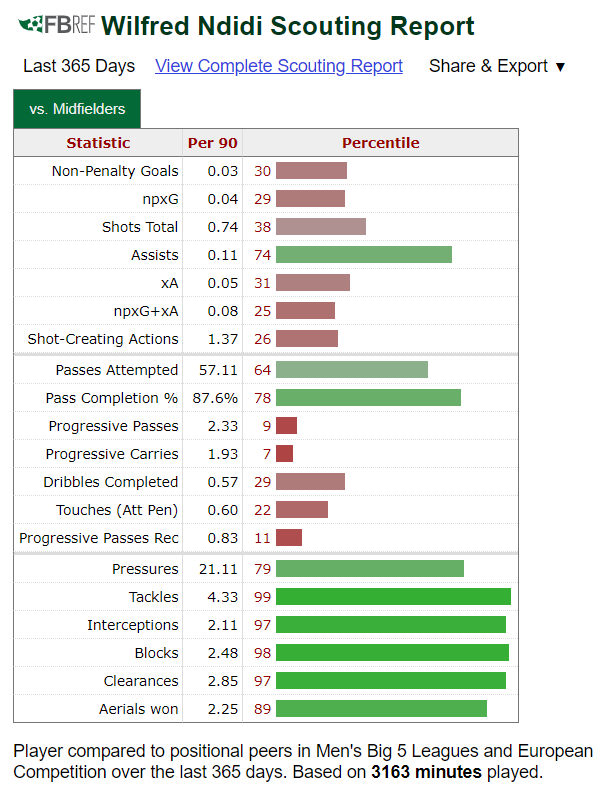Viewport: 600px width, 786px height.
Task: Open View Complete Scouting Report link
Action: click(x=279, y=66)
